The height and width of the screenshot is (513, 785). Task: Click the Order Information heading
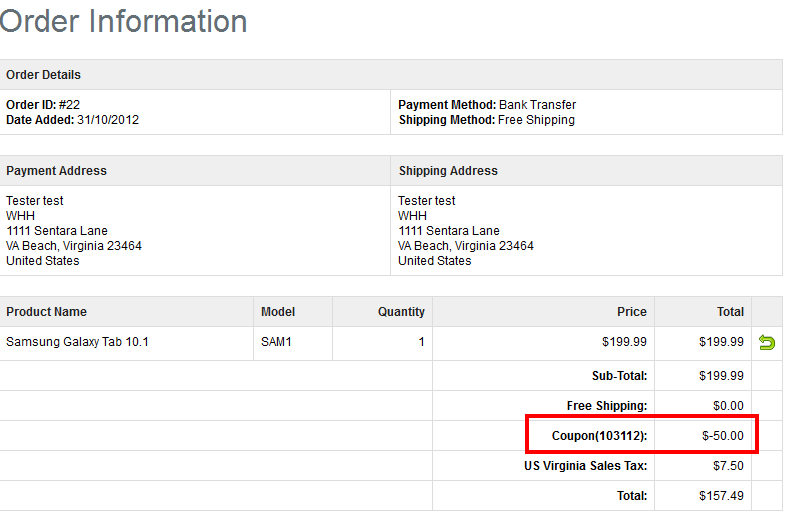(124, 21)
